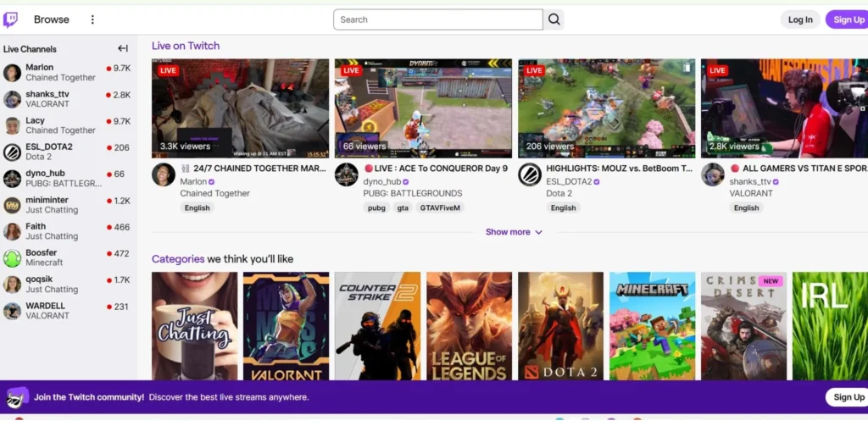Image resolution: width=868 pixels, height=426 pixels.
Task: Click 'PUBG: BATTLEGROUNDS' under dyno_hub card
Action: coord(413,194)
